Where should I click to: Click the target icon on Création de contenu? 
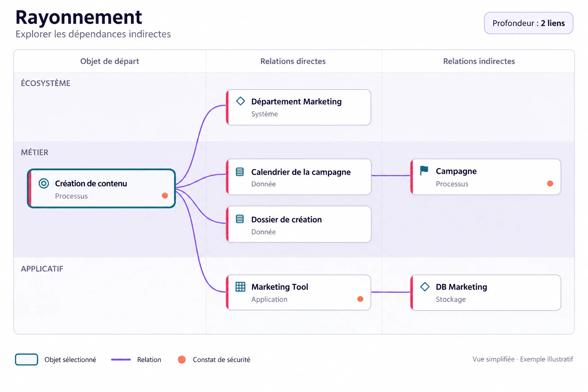44,183
